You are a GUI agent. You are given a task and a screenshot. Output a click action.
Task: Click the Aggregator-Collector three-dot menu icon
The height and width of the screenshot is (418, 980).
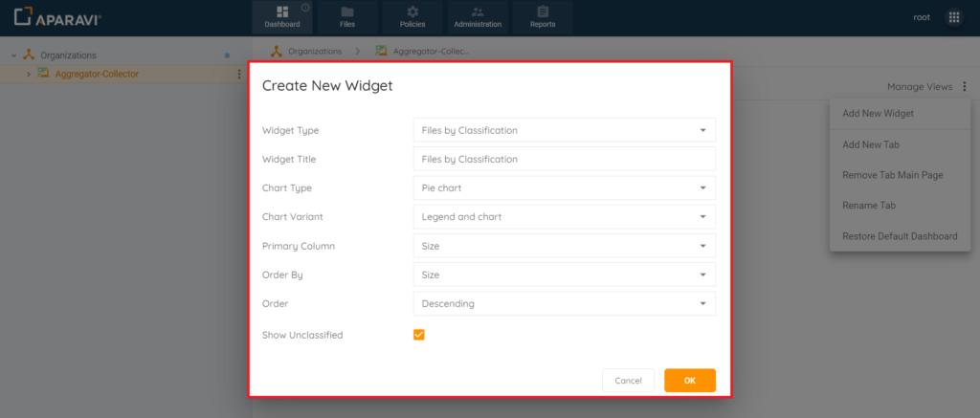pos(238,75)
